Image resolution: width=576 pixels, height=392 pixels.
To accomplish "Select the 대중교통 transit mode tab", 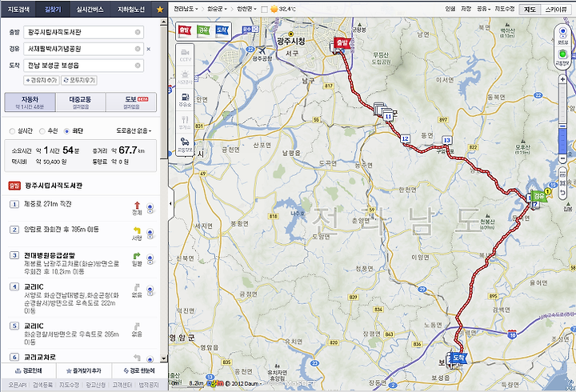I will tap(81, 102).
